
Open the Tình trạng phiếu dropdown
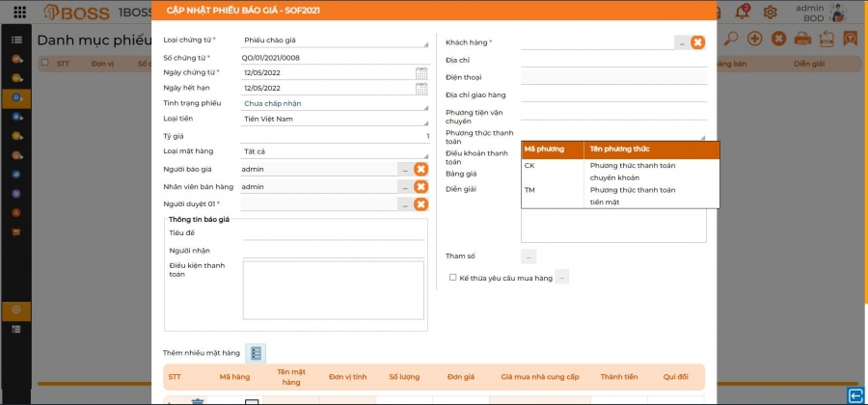336,103
